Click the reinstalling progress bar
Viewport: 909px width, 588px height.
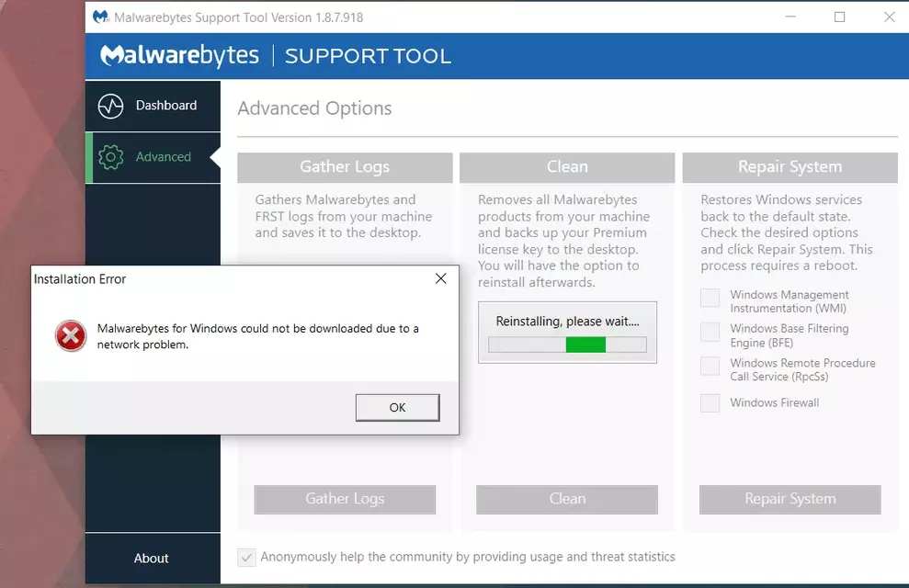pos(567,345)
